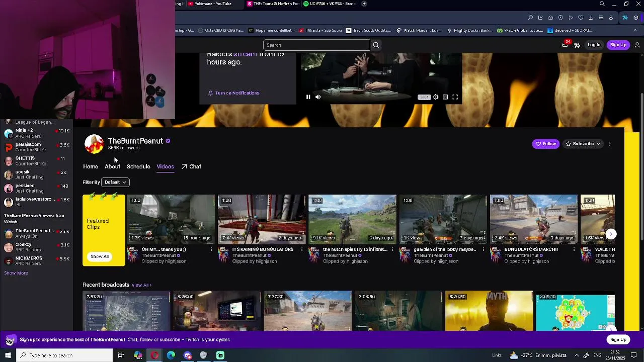Open the channel options three-dot menu
This screenshot has width=644, height=362.
[610, 144]
